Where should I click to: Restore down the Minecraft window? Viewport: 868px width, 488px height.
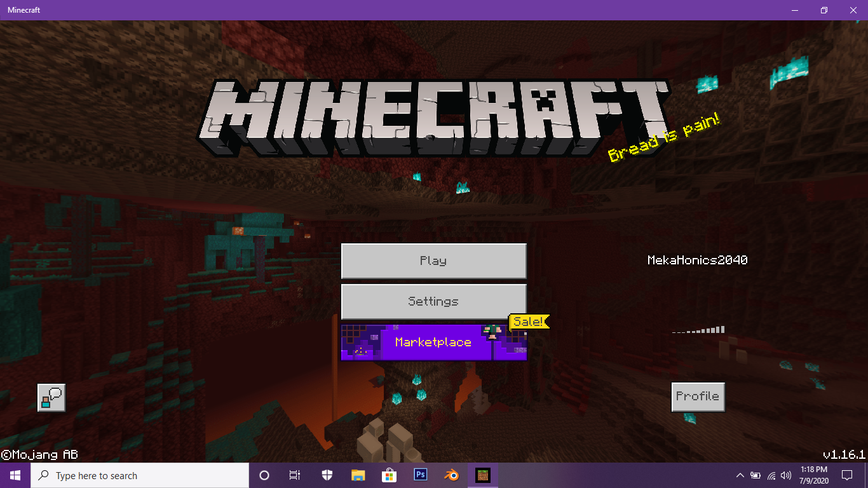coord(824,10)
